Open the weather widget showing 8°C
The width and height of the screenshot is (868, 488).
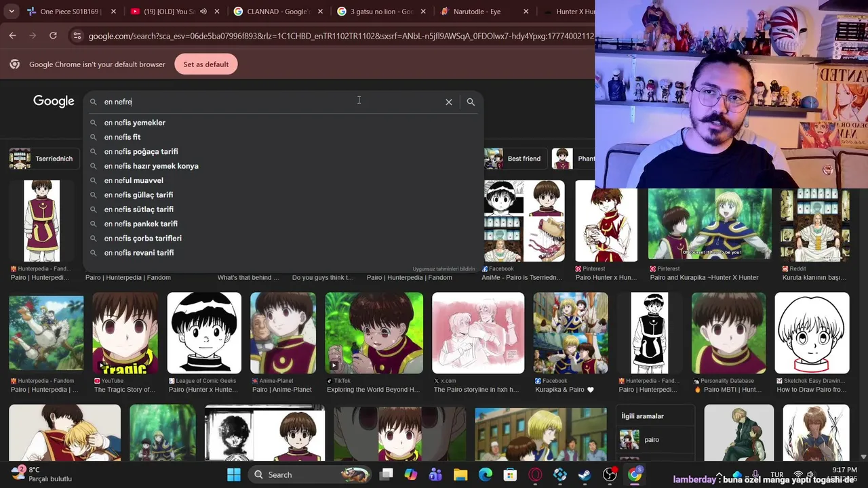(x=41, y=474)
